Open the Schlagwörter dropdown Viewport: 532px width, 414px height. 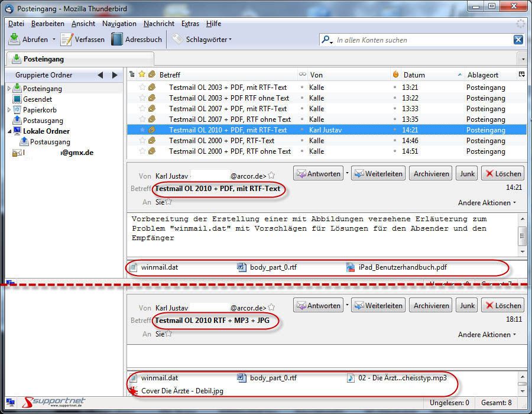(202, 40)
